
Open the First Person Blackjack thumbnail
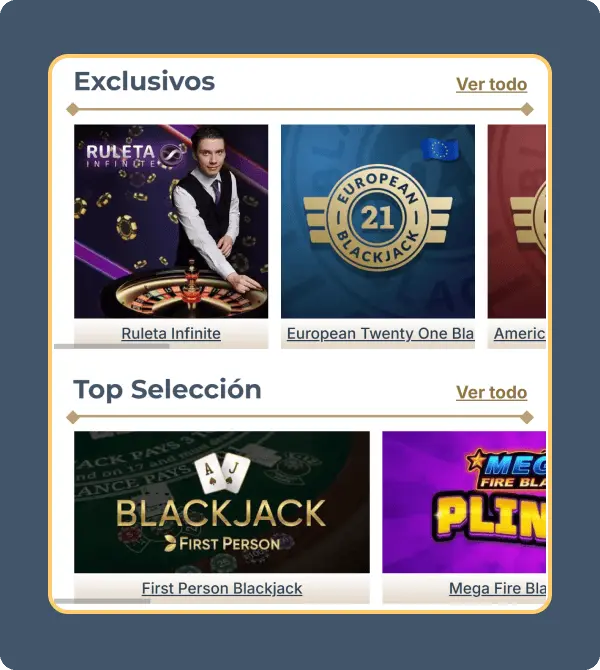click(222, 502)
